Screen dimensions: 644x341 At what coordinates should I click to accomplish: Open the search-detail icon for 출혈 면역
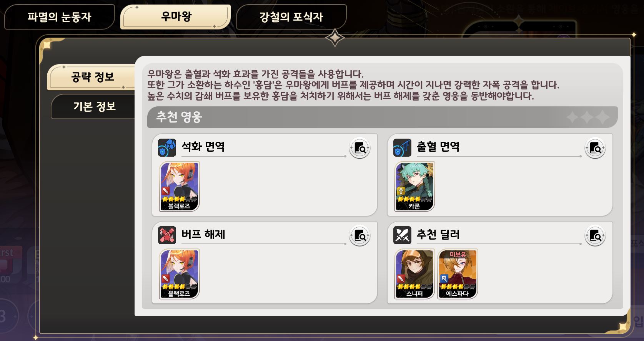click(595, 148)
